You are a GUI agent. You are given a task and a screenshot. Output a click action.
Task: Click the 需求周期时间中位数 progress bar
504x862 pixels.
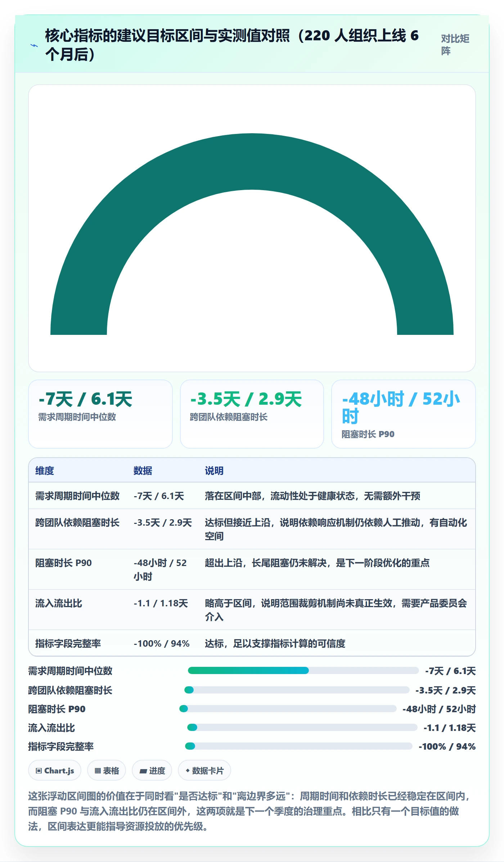(303, 670)
